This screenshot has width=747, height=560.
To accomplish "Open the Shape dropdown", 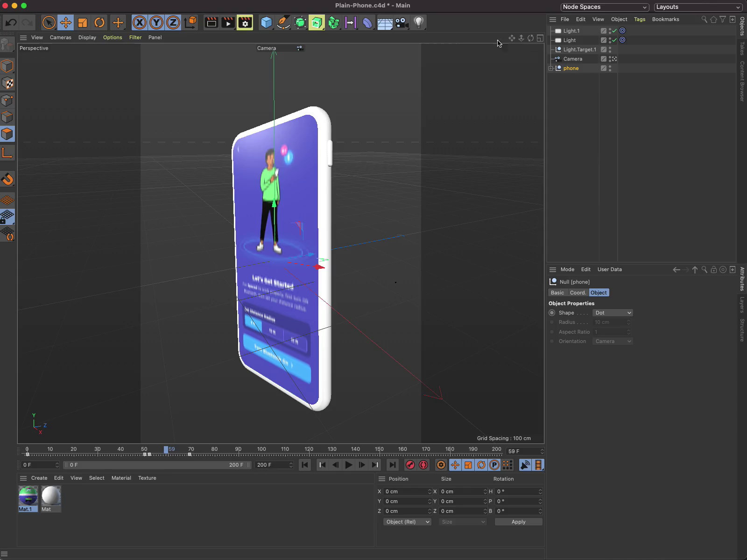I will pyautogui.click(x=613, y=313).
